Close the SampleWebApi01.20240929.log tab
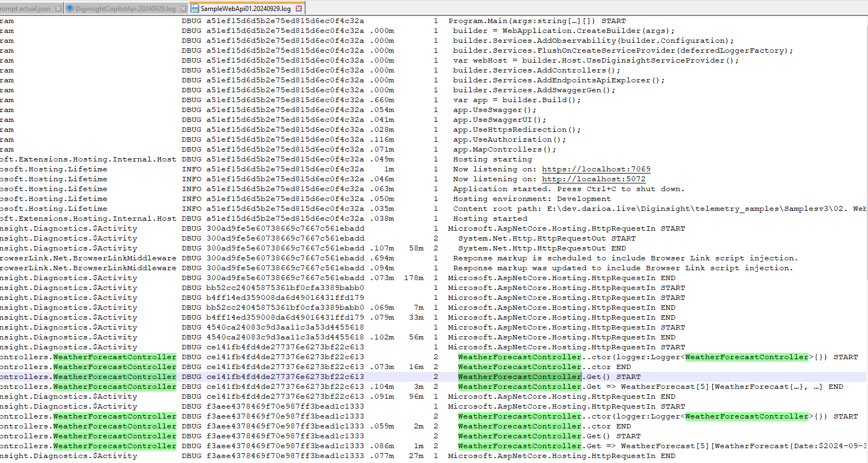The width and height of the screenshot is (868, 463). pos(298,9)
